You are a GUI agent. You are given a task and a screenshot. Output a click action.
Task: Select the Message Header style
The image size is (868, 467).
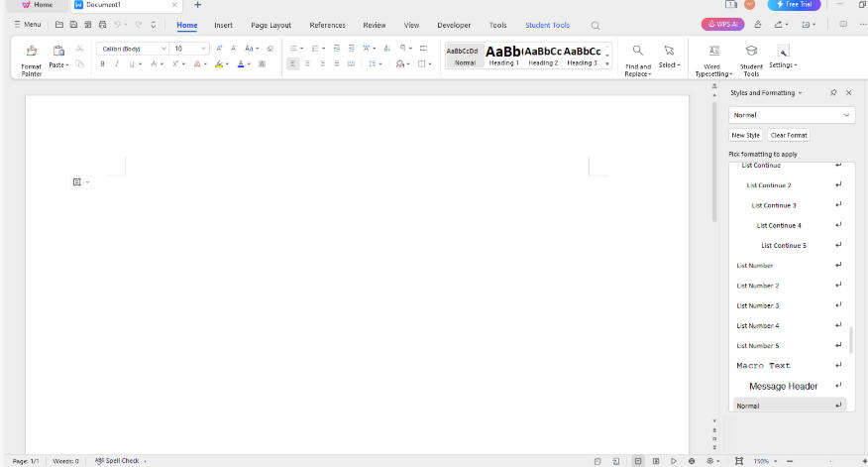point(788,386)
